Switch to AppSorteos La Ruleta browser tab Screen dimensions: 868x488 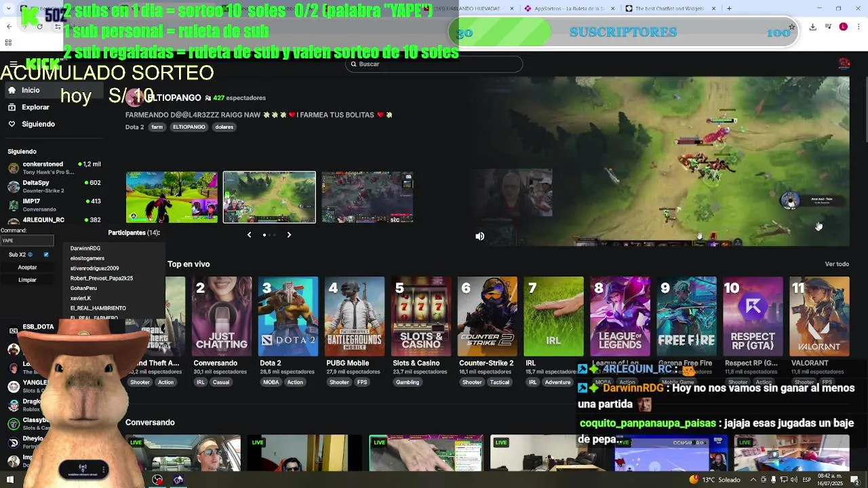click(x=569, y=9)
